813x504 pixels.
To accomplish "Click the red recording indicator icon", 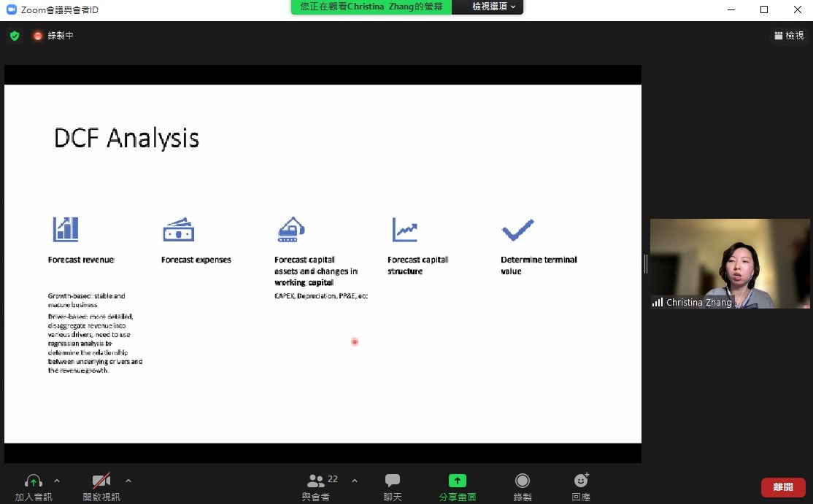I will pyautogui.click(x=38, y=36).
